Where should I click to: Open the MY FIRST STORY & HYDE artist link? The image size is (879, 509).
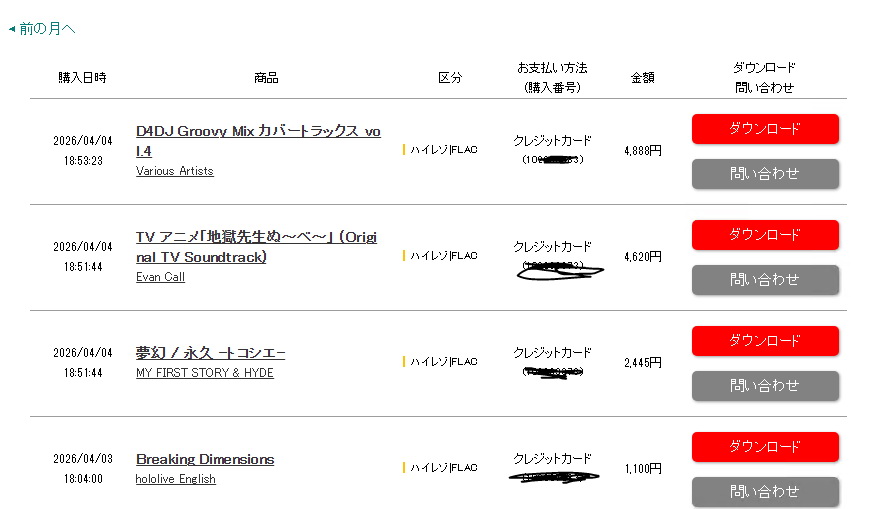pyautogui.click(x=205, y=373)
